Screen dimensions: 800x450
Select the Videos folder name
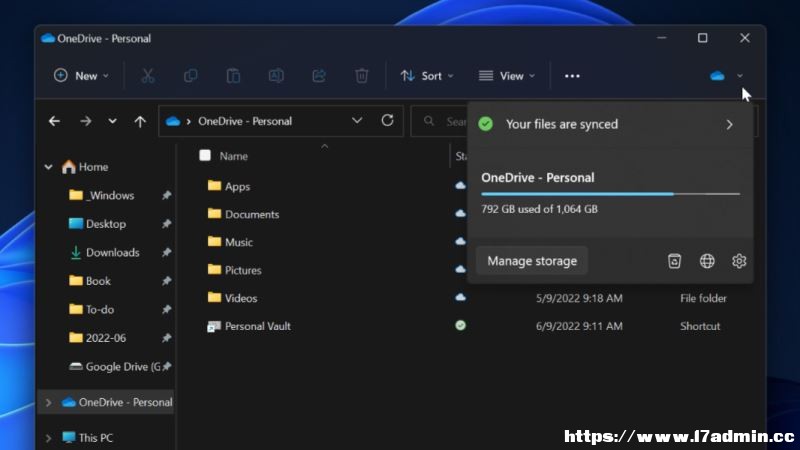pyautogui.click(x=241, y=298)
